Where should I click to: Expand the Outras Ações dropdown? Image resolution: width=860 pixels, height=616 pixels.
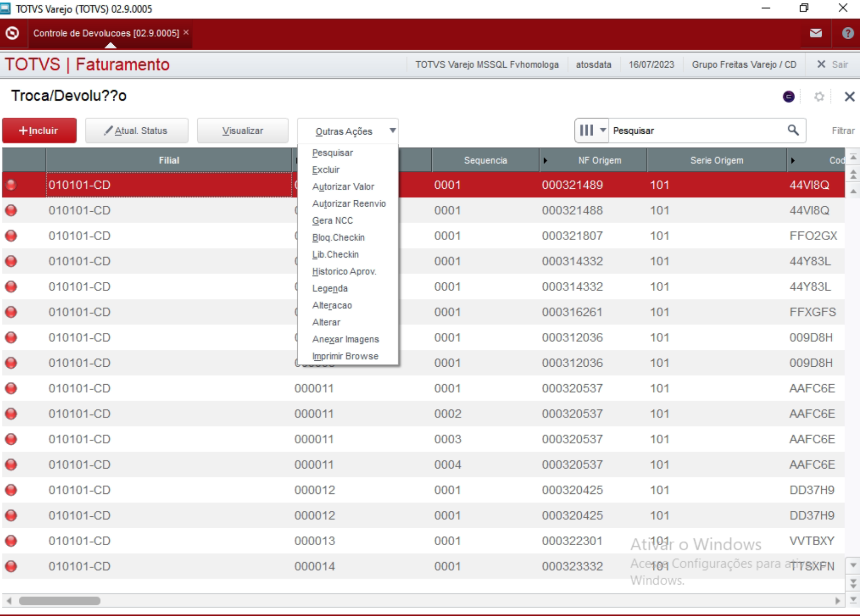click(x=348, y=131)
